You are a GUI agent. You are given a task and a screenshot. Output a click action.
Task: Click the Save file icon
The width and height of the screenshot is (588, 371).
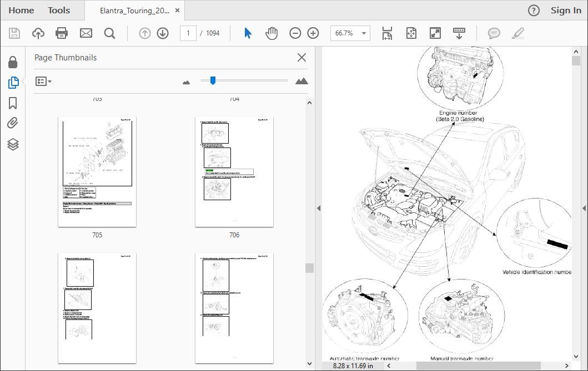click(14, 33)
